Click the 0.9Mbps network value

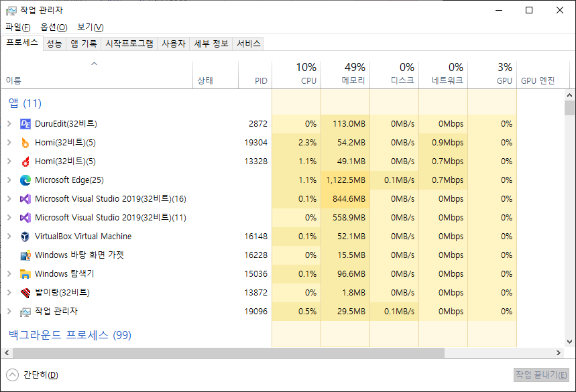point(447,143)
